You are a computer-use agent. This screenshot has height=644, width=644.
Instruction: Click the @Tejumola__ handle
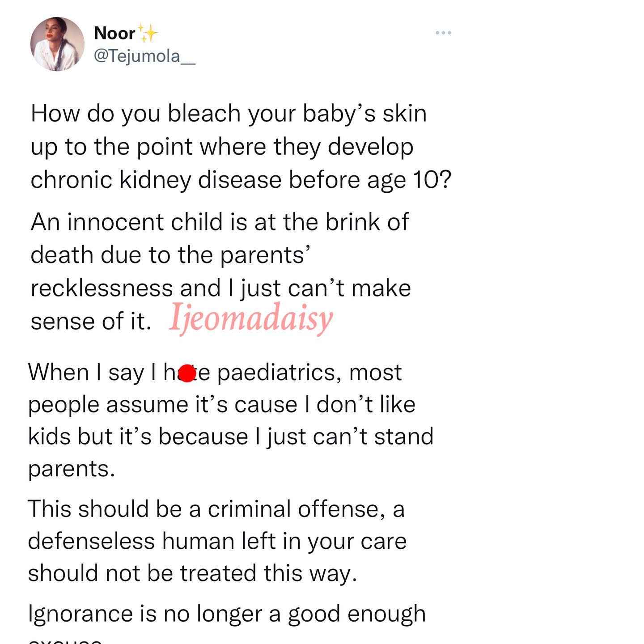tap(144, 57)
